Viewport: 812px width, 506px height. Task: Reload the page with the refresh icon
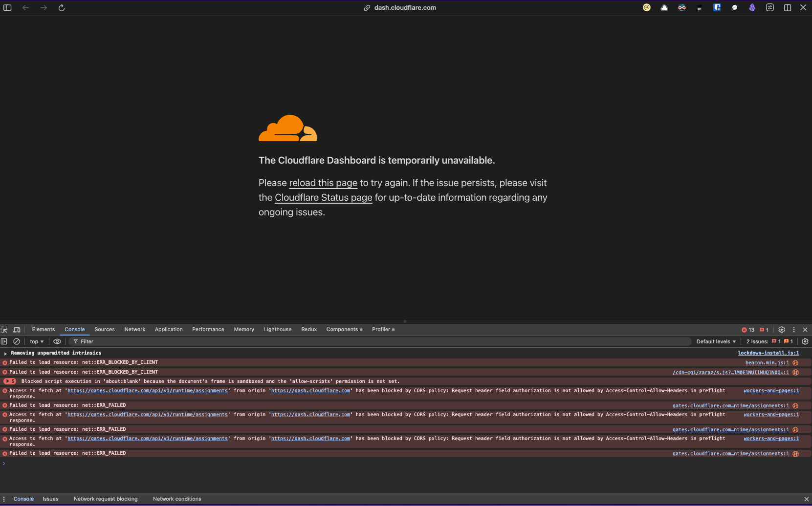click(62, 8)
